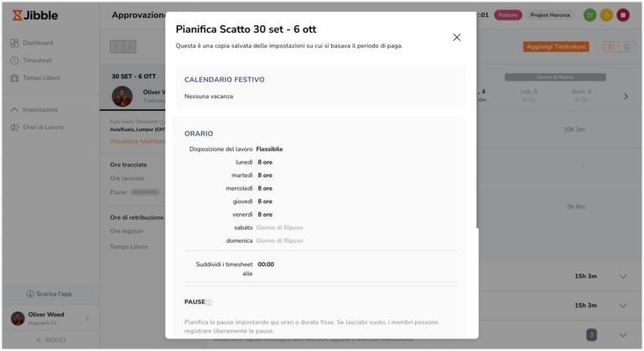Collapse the Impostazioni menu section
Viewport: 644px width, 351px height.
pyautogui.click(x=14, y=110)
